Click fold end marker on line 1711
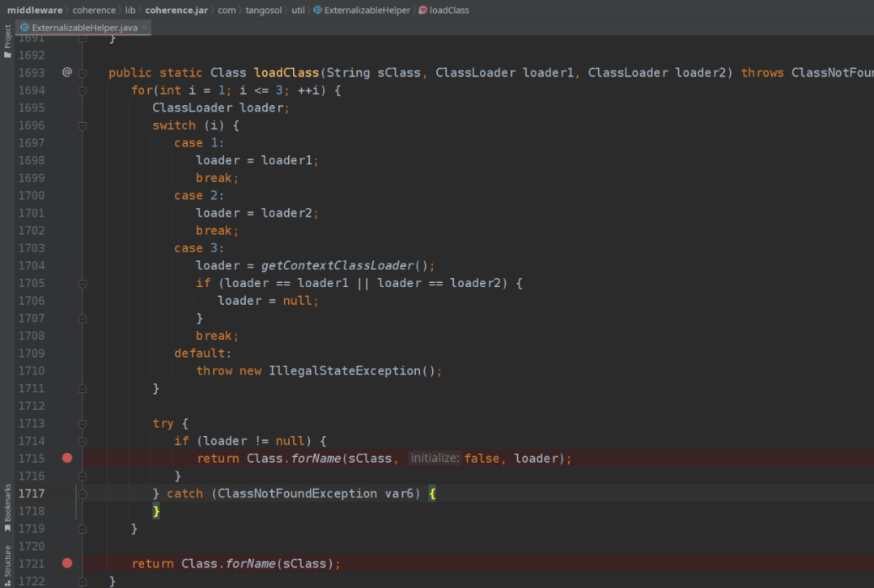 coord(83,388)
